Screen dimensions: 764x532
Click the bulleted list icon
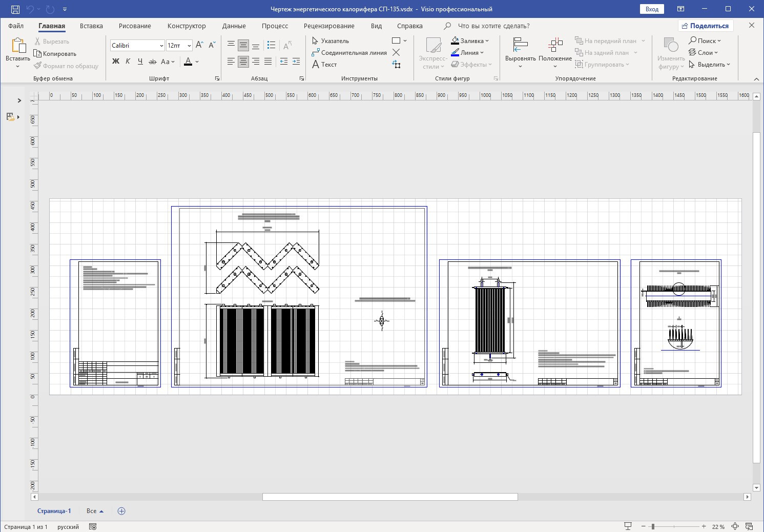pos(272,45)
